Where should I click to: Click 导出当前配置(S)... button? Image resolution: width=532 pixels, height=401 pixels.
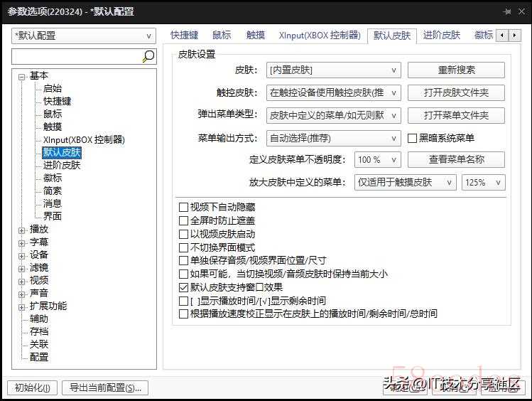pyautogui.click(x=105, y=387)
